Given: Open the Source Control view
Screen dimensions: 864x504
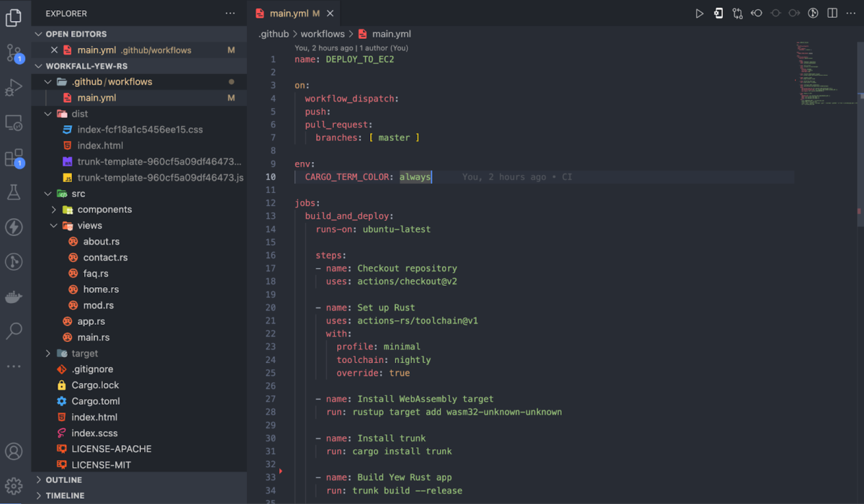Looking at the screenshot, I should coord(14,53).
